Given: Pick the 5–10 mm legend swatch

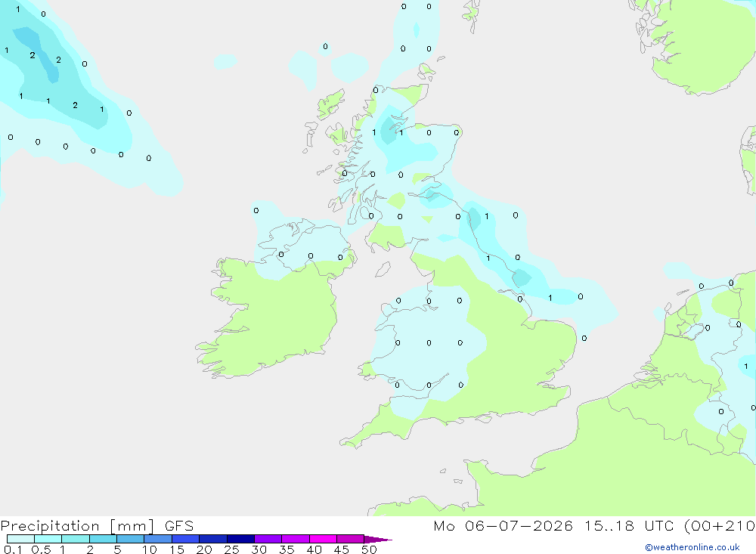Looking at the screenshot, I should point(131,539).
